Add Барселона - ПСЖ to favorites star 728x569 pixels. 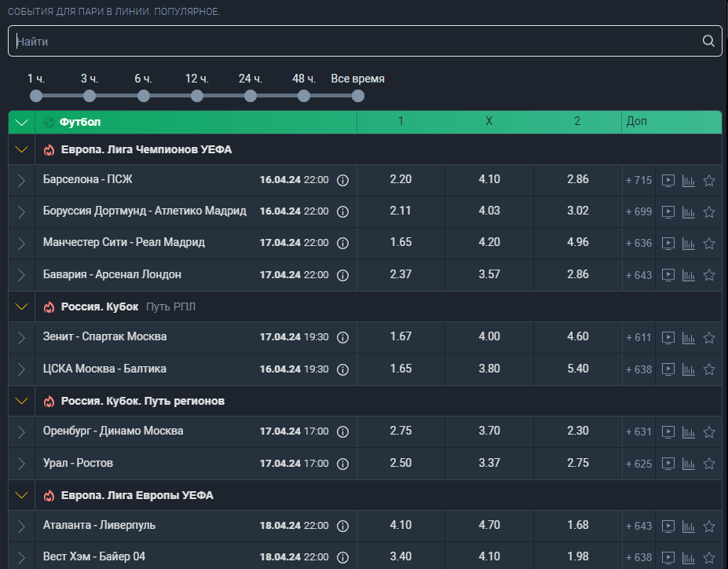point(709,180)
